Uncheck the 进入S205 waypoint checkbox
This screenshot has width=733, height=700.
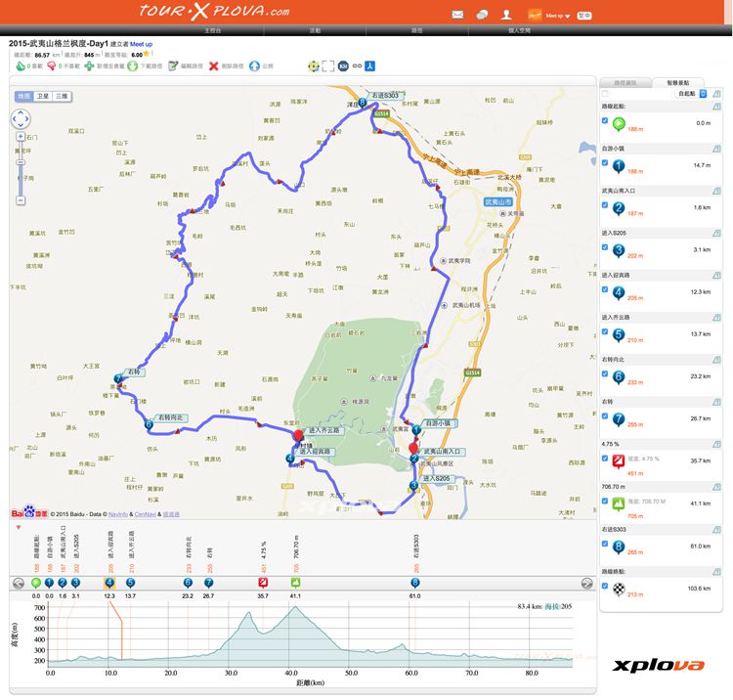606,248
